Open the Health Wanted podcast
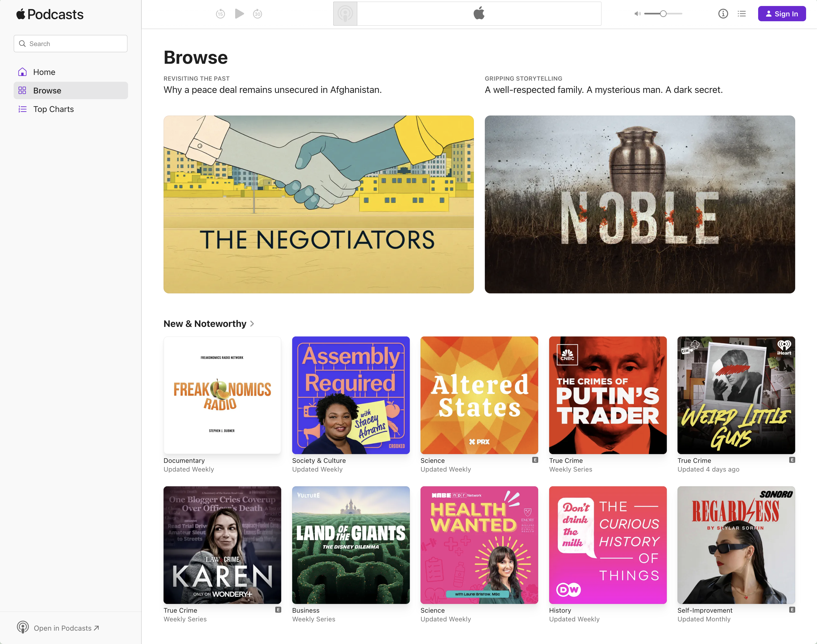The height and width of the screenshot is (644, 817). [x=479, y=545]
